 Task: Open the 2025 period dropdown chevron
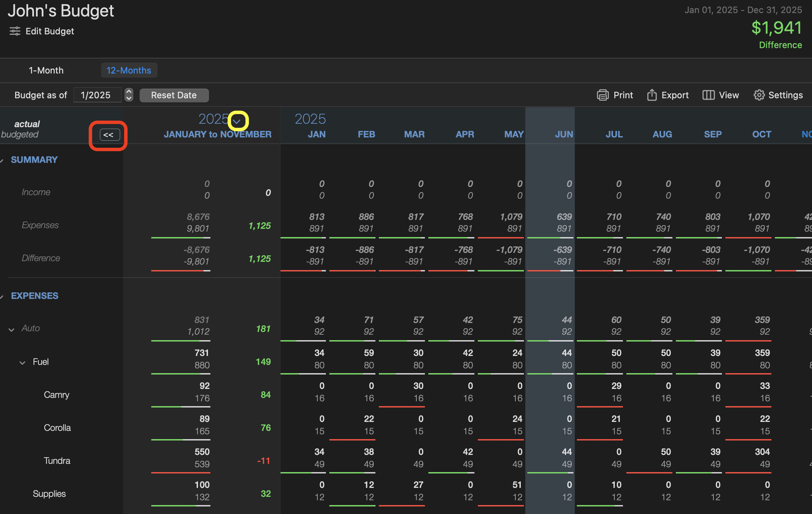237,121
